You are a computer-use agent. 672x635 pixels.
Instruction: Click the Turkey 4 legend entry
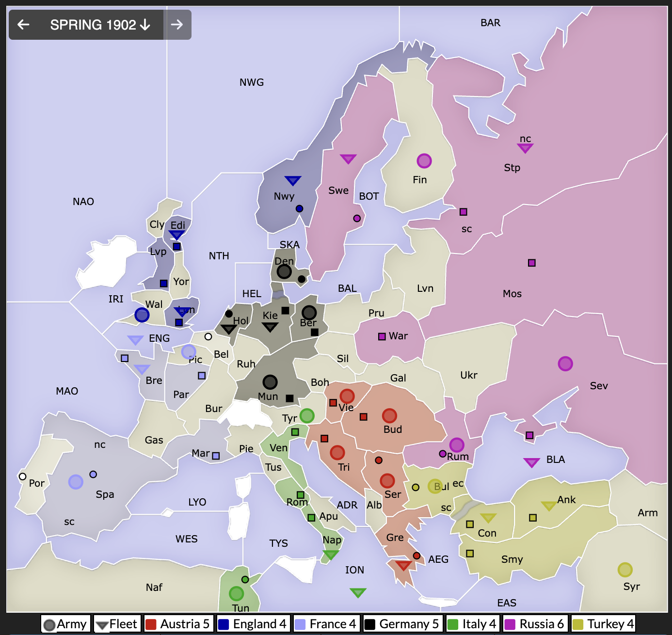pos(604,624)
